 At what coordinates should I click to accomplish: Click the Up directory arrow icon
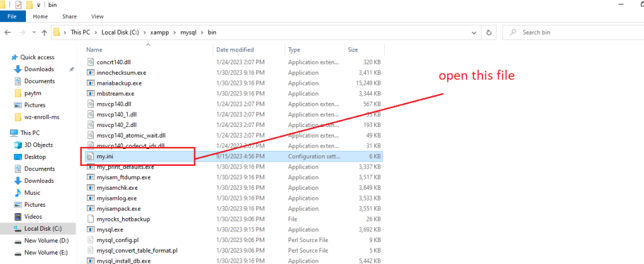coord(44,32)
